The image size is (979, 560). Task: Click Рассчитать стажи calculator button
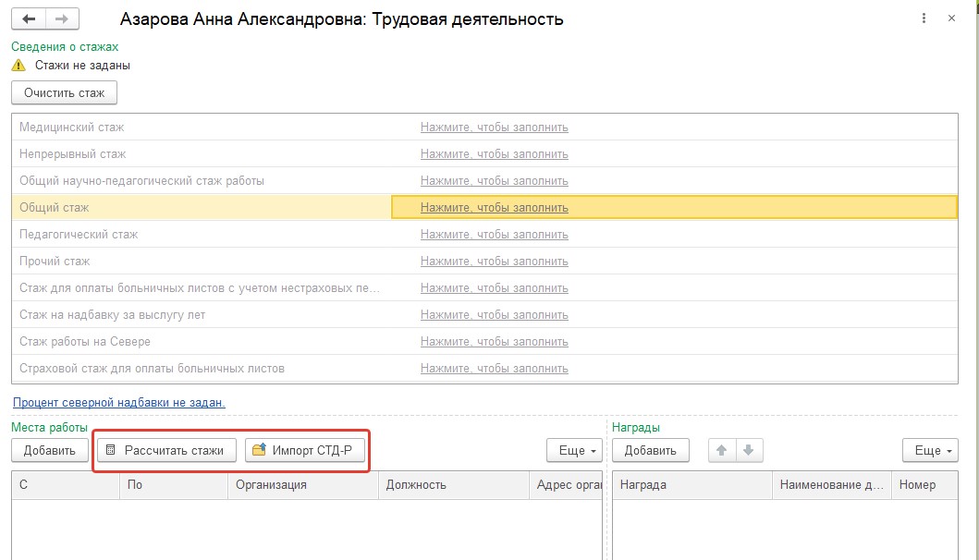pyautogui.click(x=166, y=450)
